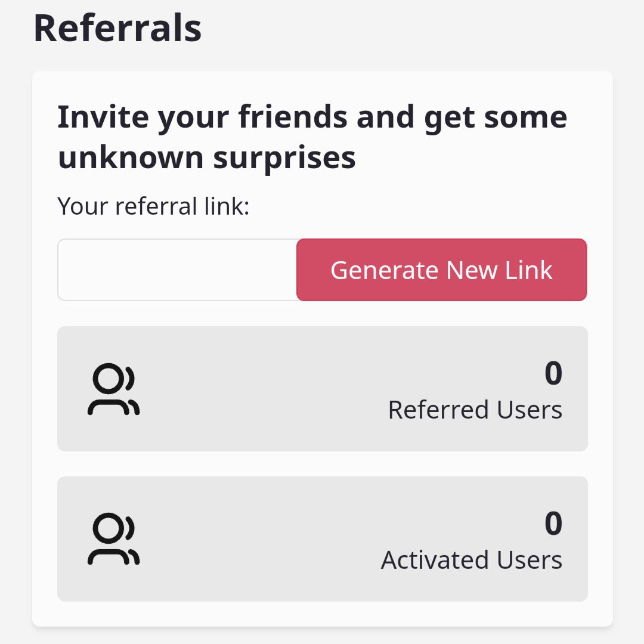Select the "Referred Users" label text
The width and height of the screenshot is (644, 644).
pos(475,410)
